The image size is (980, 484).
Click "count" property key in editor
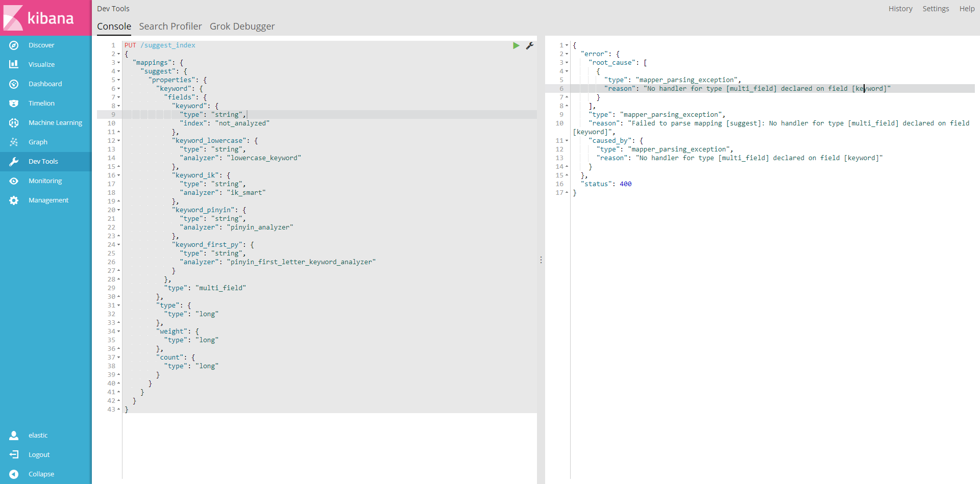point(170,358)
